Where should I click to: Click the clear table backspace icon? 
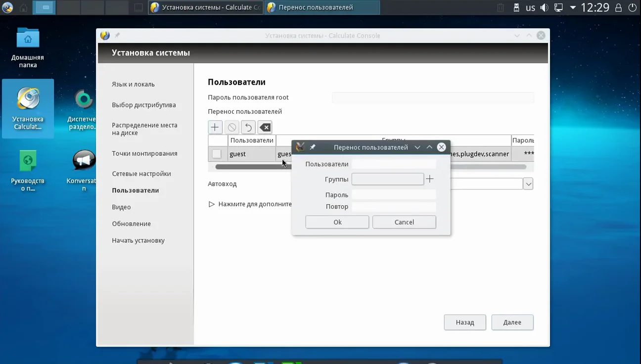tap(265, 127)
